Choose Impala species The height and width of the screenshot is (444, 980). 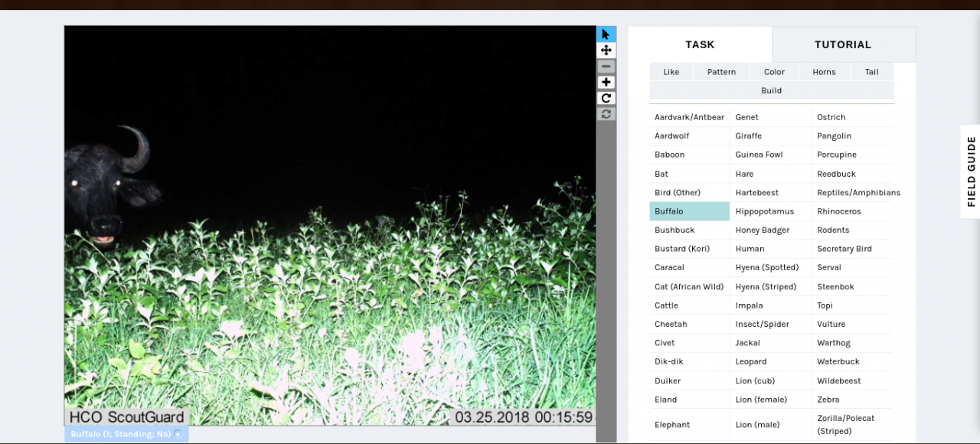point(770,305)
